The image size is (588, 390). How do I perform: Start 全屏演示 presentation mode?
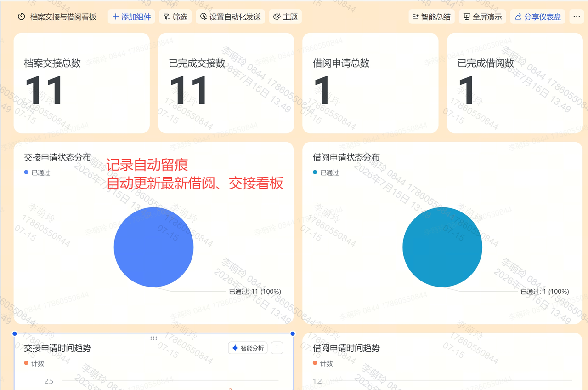click(482, 17)
